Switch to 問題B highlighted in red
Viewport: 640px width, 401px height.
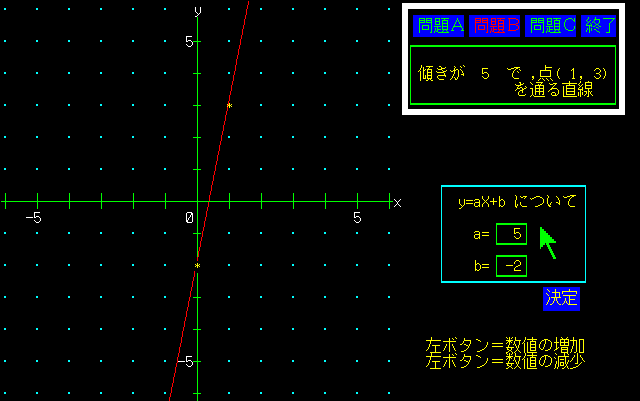(x=495, y=27)
